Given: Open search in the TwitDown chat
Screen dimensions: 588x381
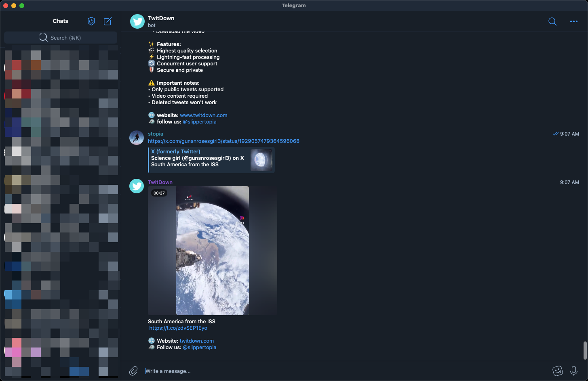Looking at the screenshot, I should coord(552,21).
